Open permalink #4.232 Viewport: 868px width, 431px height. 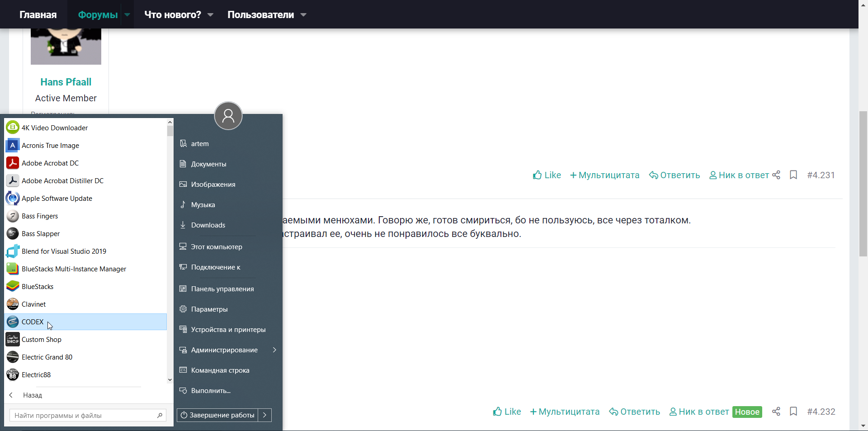point(821,412)
